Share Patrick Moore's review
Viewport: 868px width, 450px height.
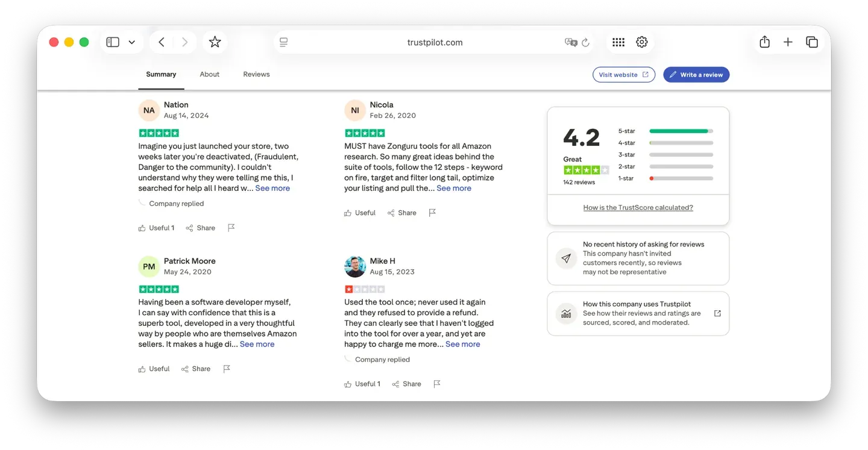point(195,369)
